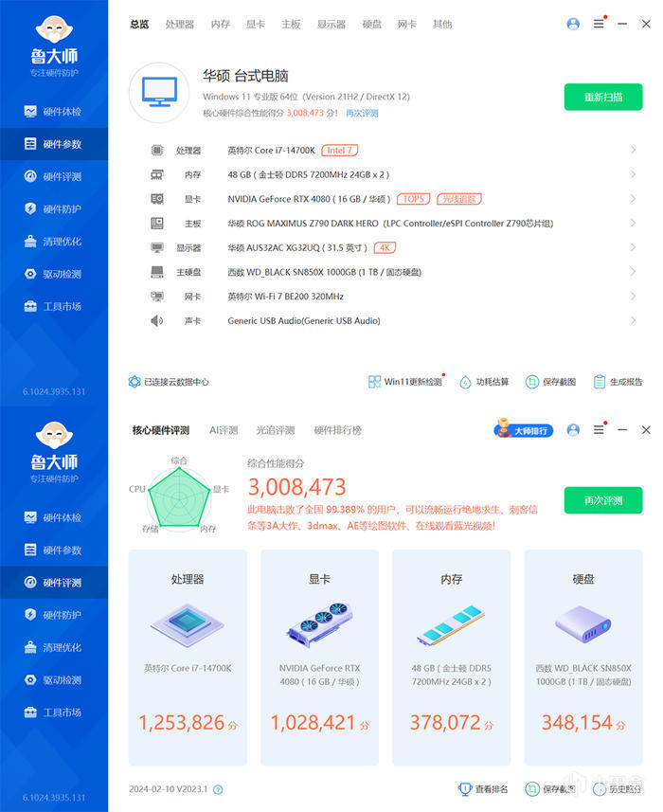Image resolution: width=663 pixels, height=812 pixels.
Task: Open 清理优化 in the 硬件参数 window sidebar
Action: [53, 242]
